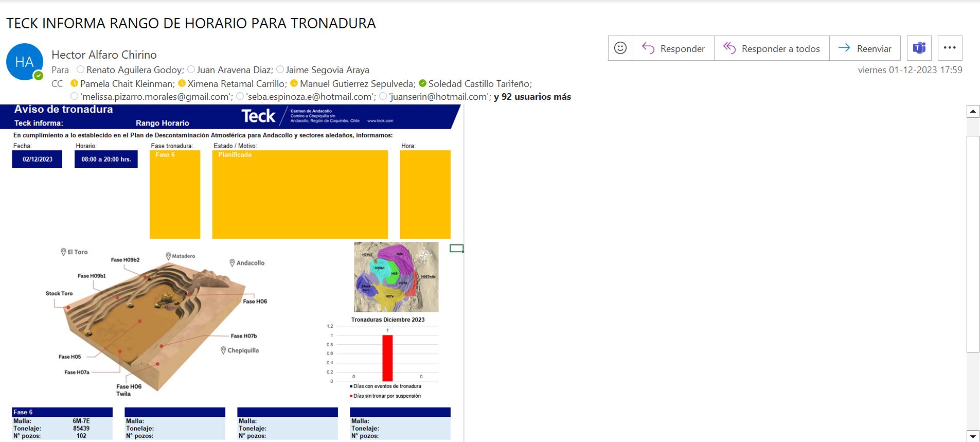
Task: Click the red bar in Tronaduras chart
Action: click(387, 358)
